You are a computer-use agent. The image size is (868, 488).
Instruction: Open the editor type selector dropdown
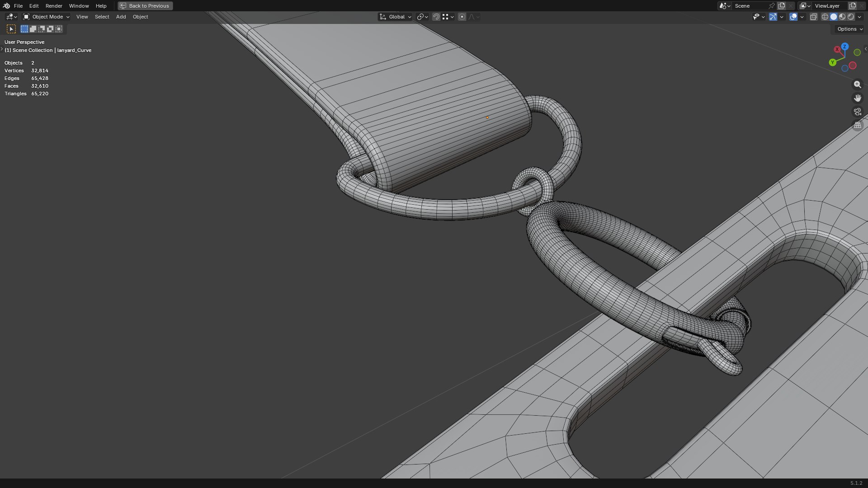[x=11, y=17]
